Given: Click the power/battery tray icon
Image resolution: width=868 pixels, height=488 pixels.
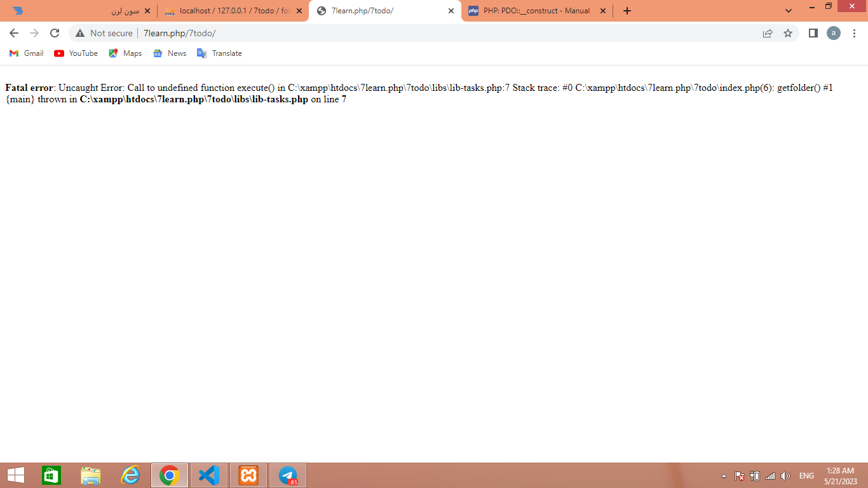Looking at the screenshot, I should click(x=755, y=476).
